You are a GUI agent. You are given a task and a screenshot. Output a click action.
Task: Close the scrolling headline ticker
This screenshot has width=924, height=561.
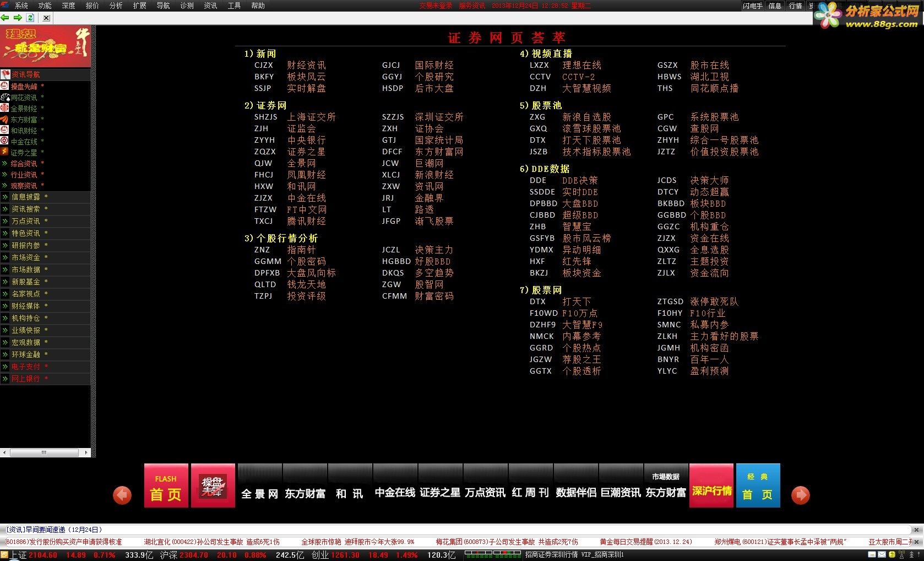click(916, 542)
